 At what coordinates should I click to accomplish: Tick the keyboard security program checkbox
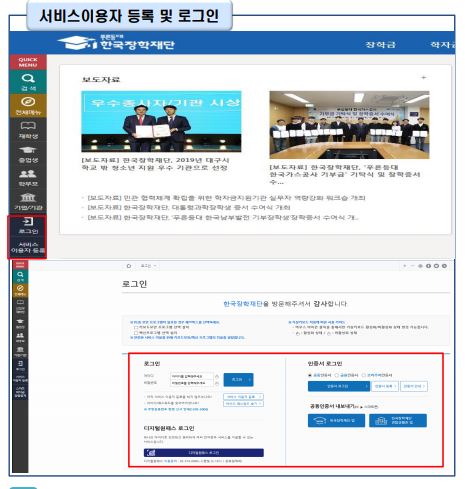pyautogui.click(x=136, y=328)
